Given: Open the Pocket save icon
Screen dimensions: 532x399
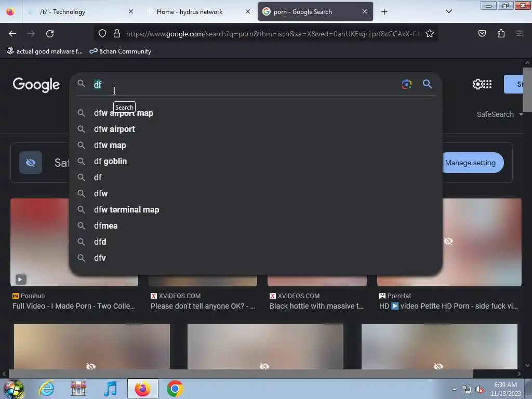Looking at the screenshot, I should pos(482,33).
